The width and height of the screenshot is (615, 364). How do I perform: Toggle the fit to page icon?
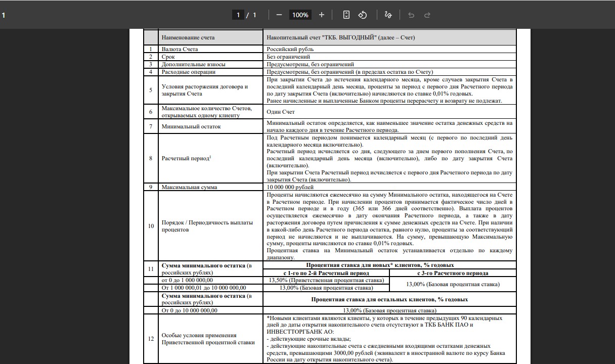click(x=346, y=15)
